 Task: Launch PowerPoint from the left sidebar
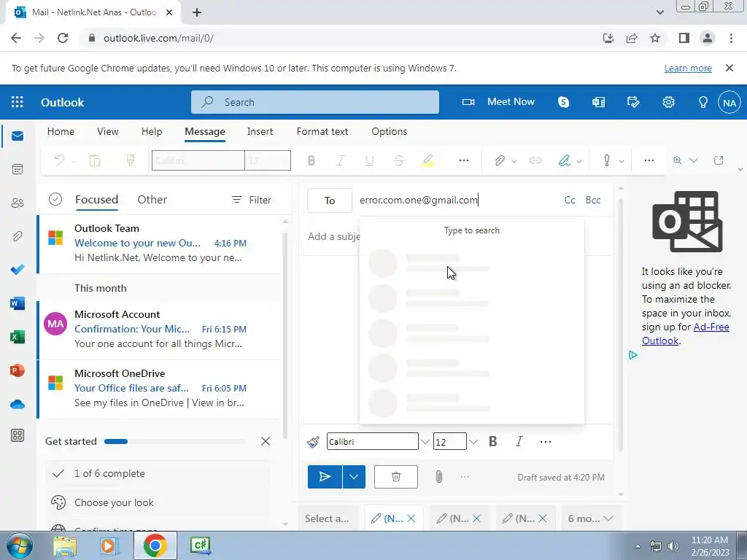[x=18, y=370]
